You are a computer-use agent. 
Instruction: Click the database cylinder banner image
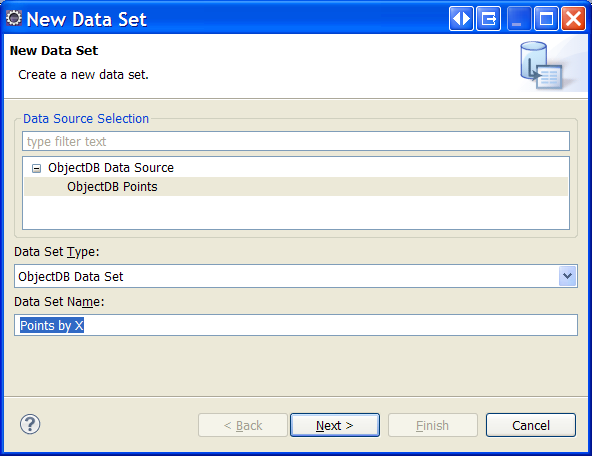coord(542,65)
